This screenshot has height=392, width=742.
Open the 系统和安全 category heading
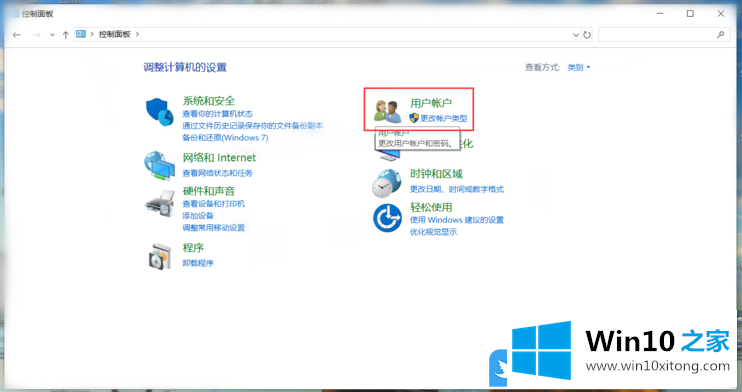pyautogui.click(x=209, y=101)
